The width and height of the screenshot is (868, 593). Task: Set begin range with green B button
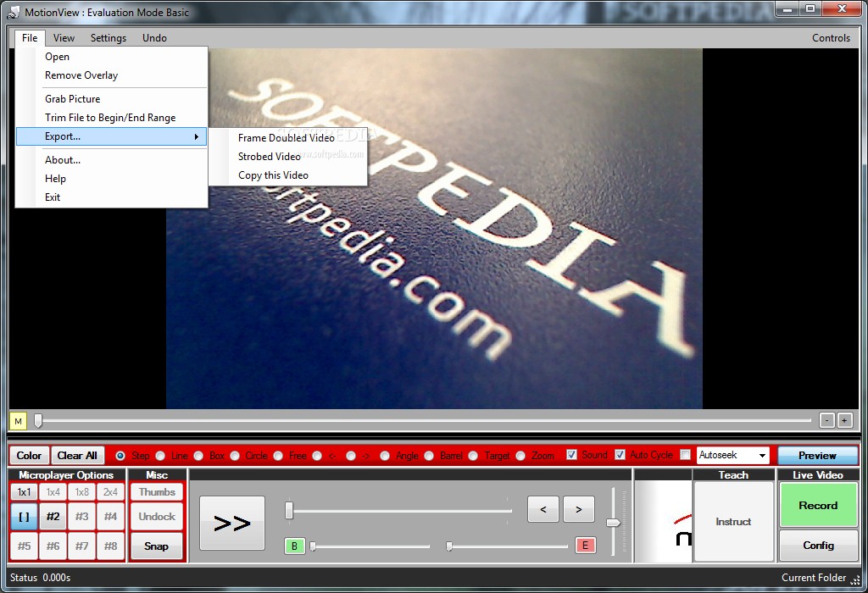coord(294,546)
